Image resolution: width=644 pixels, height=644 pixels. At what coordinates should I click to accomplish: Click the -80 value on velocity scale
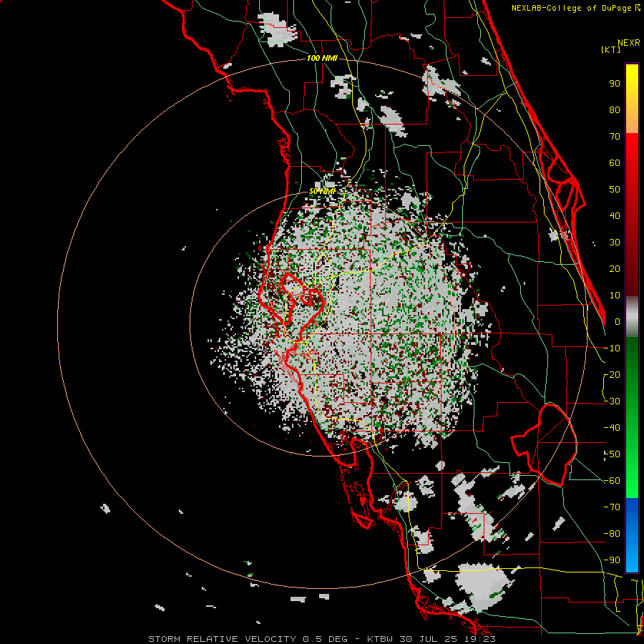[x=612, y=534]
